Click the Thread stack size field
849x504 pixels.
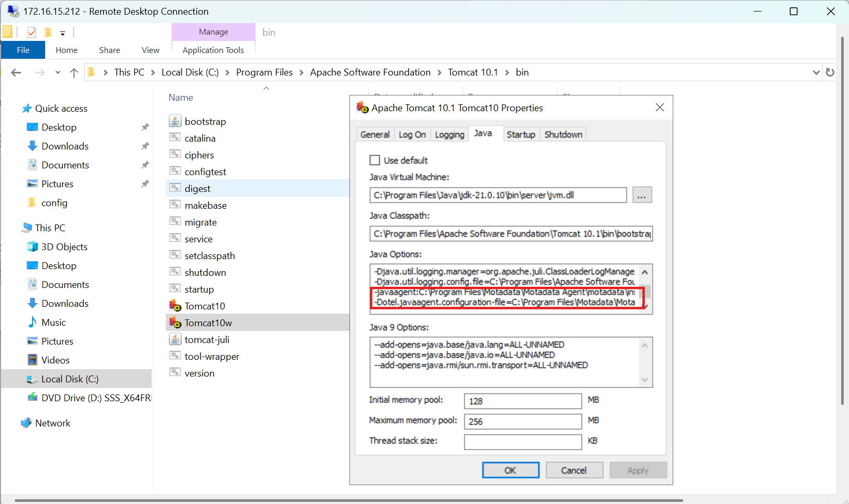523,442
